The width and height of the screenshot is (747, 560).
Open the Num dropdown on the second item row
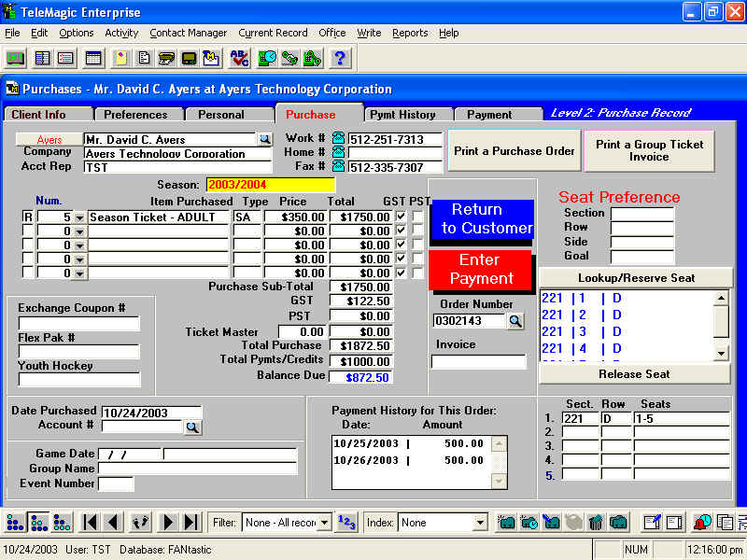point(79,231)
